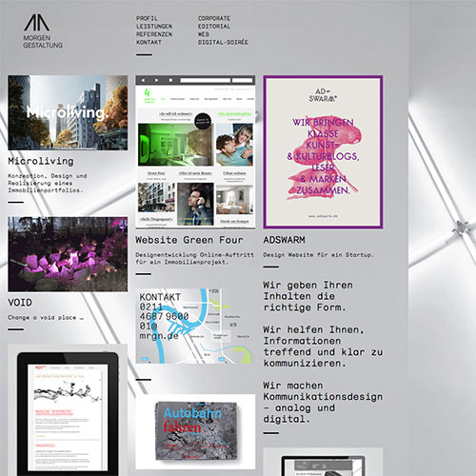Open the VOID purple lights thumbnail
This screenshot has height=476, width=476.
click(x=68, y=254)
